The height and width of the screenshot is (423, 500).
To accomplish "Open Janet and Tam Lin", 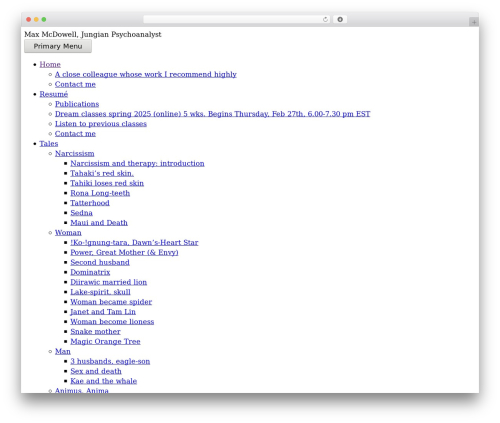I will (103, 312).
